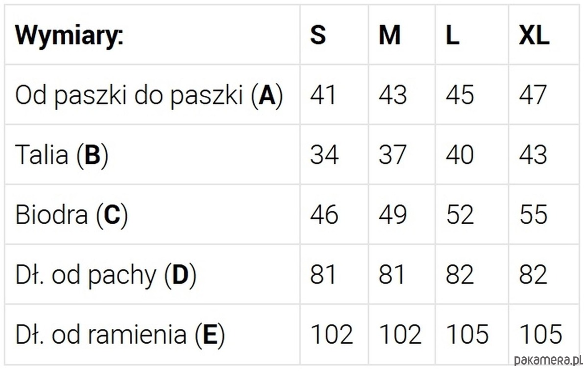Click Biodra value 55 for XL

click(533, 215)
